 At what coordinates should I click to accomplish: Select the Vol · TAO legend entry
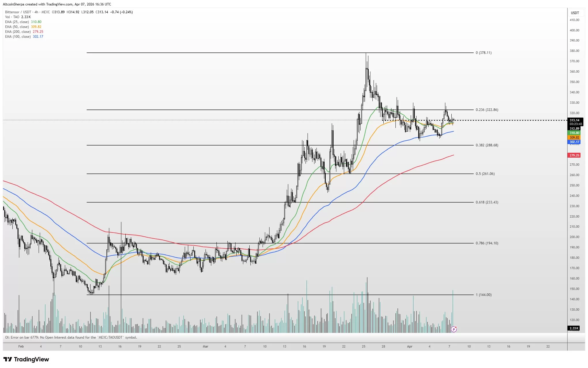(12, 17)
